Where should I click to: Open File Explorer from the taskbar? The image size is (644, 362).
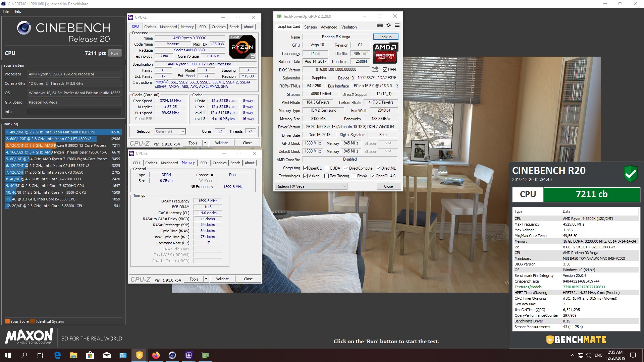(x=74, y=355)
